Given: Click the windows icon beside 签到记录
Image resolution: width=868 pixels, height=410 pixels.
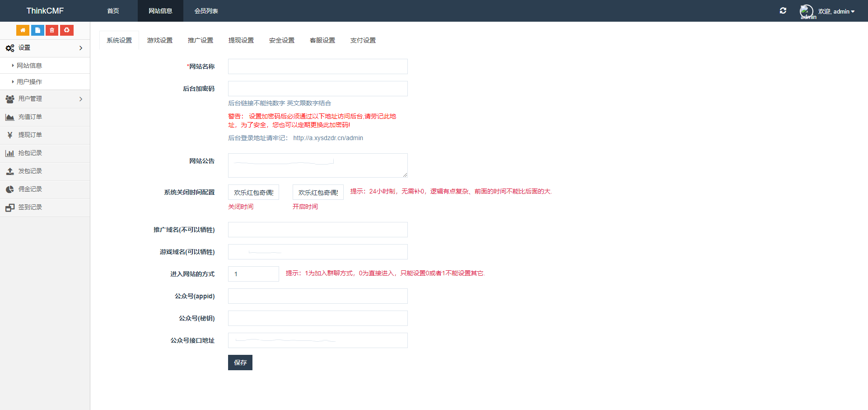Looking at the screenshot, I should coord(10,207).
